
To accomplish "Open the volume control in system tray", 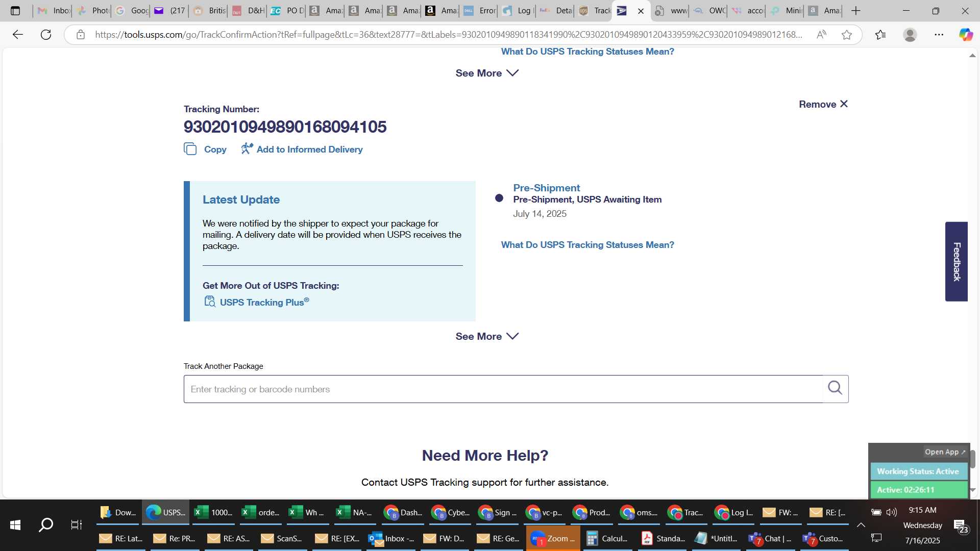I will [892, 512].
